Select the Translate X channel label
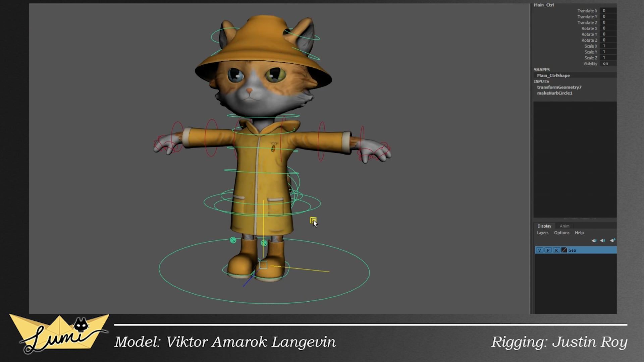The image size is (644, 362). pyautogui.click(x=587, y=11)
